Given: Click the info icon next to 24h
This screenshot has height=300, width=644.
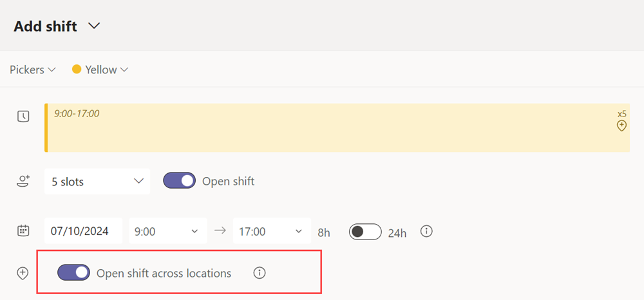Looking at the screenshot, I should 427,231.
